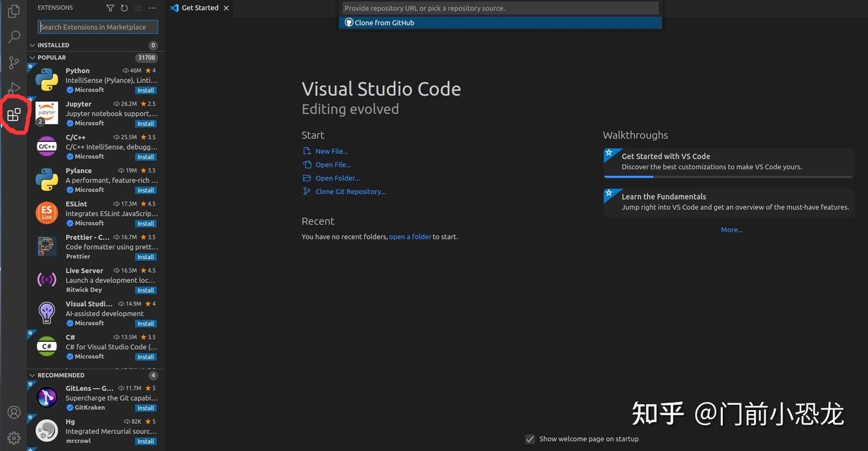Click the circled Extensions icon
This screenshot has height=451, width=868.
[13, 114]
